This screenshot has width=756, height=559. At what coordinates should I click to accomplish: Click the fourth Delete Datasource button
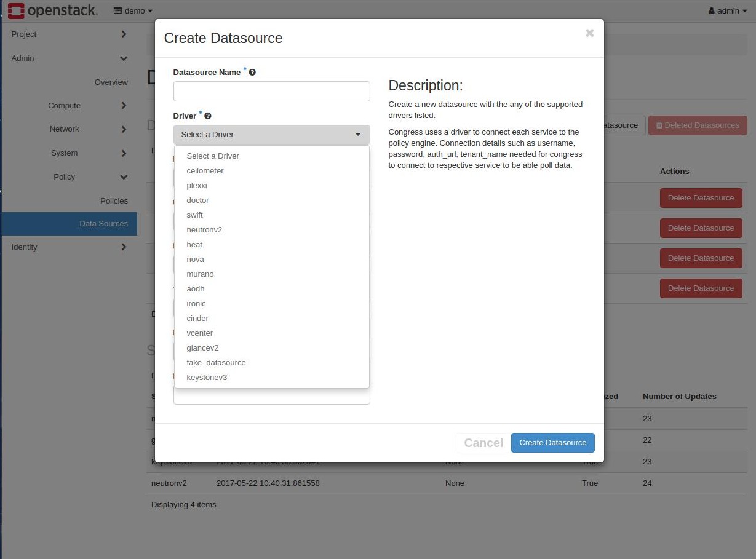coord(701,288)
